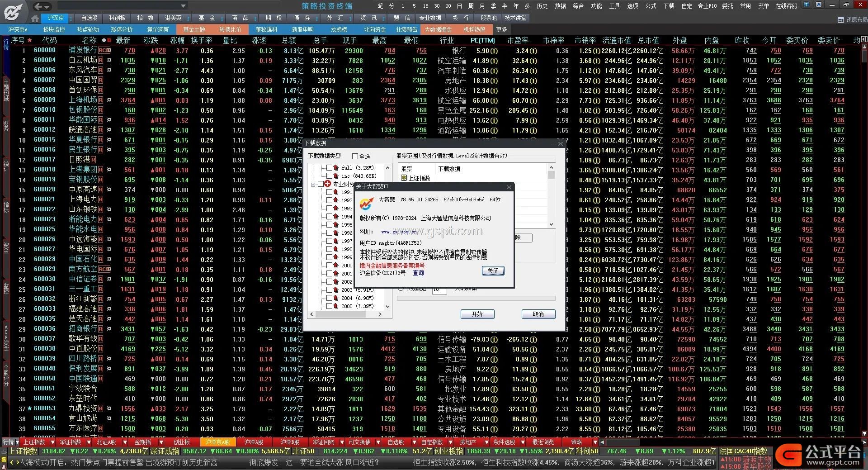Click the 取消 button in download dialog

pos(538,314)
